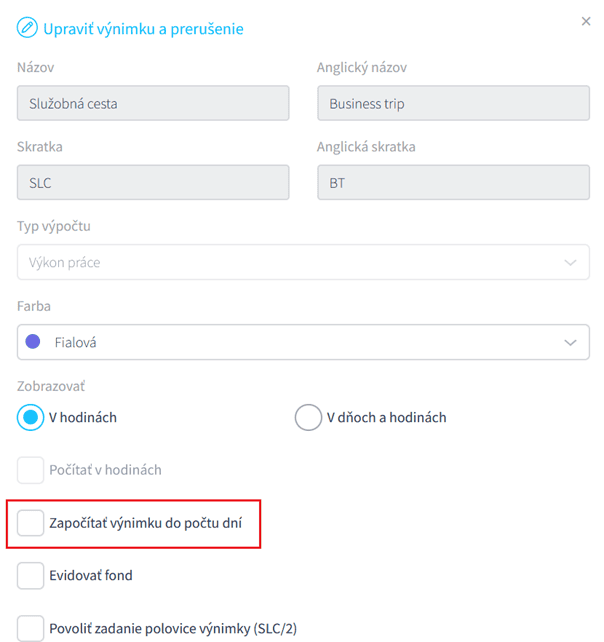Close the edit exception dialog
604x642 pixels.
(586, 20)
